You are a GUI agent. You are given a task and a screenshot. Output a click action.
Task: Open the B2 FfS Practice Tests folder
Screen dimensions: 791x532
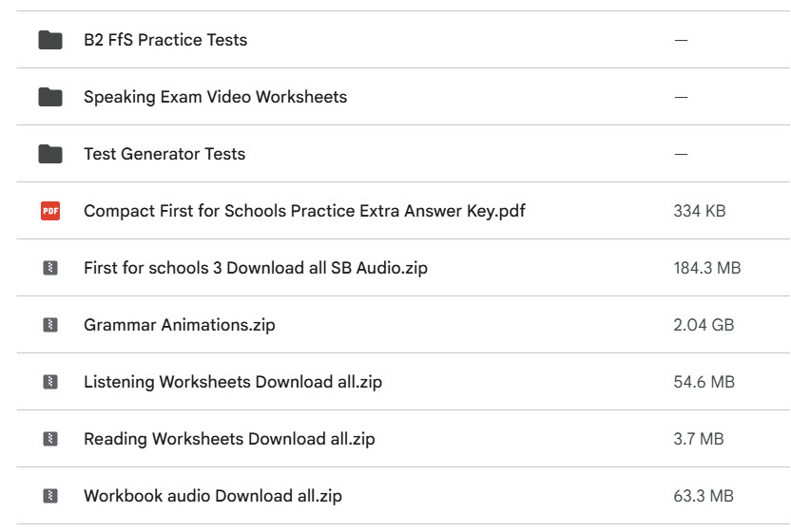coord(165,40)
